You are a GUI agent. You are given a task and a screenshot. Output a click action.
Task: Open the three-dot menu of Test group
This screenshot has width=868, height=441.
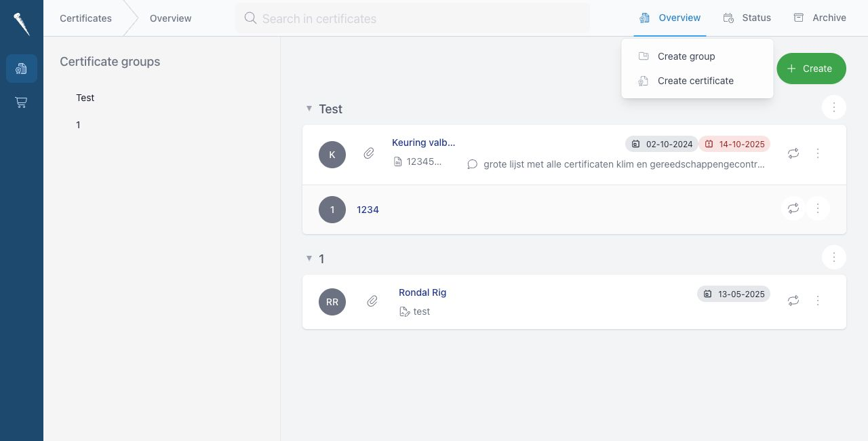pos(834,107)
